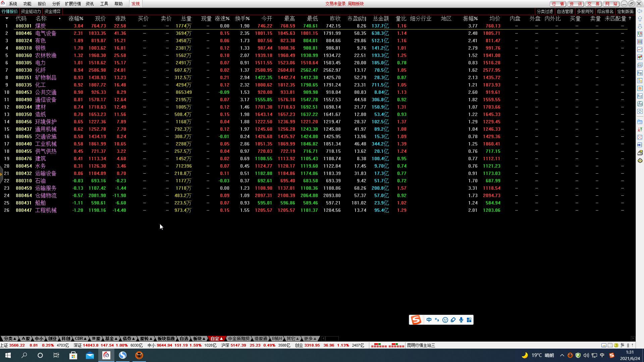Screen dimensions: 644x362
Task: Switch to the 资金博弈 view
Action: coord(52,11)
